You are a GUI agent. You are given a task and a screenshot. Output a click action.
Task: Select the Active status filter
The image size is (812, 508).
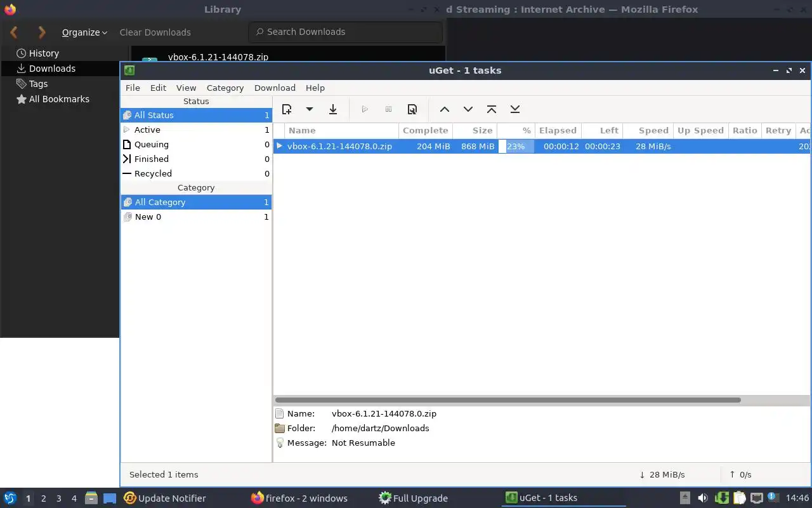click(196, 130)
